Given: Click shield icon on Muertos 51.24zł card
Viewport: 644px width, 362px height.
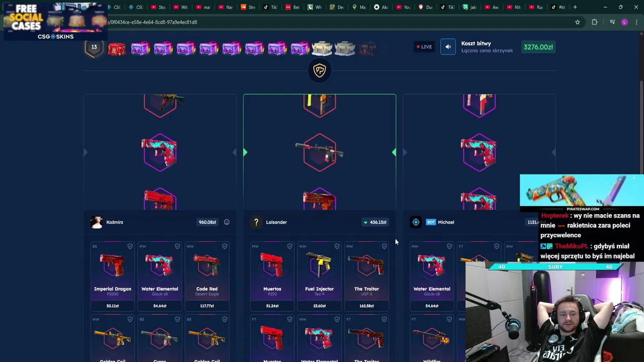Looking at the screenshot, I should click(x=289, y=246).
